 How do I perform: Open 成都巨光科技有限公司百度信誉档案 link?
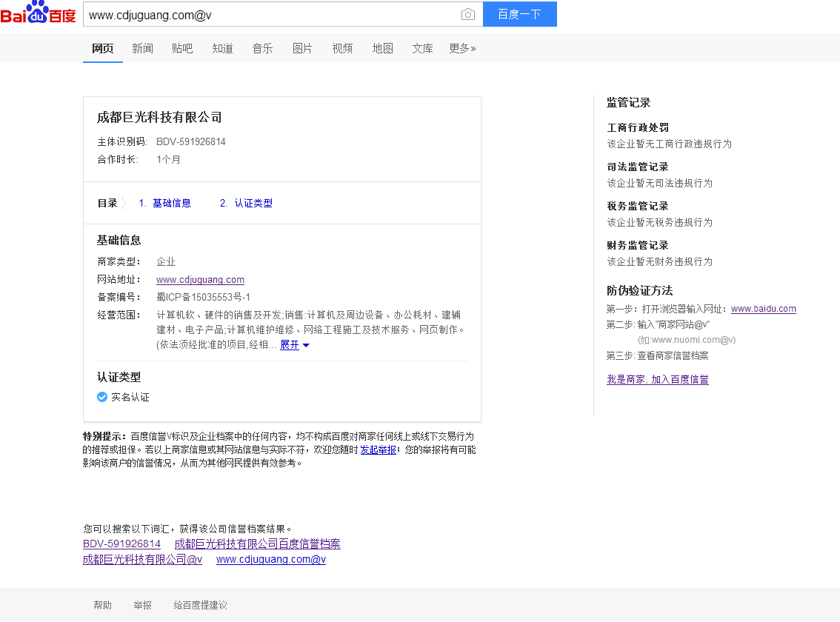(x=258, y=544)
